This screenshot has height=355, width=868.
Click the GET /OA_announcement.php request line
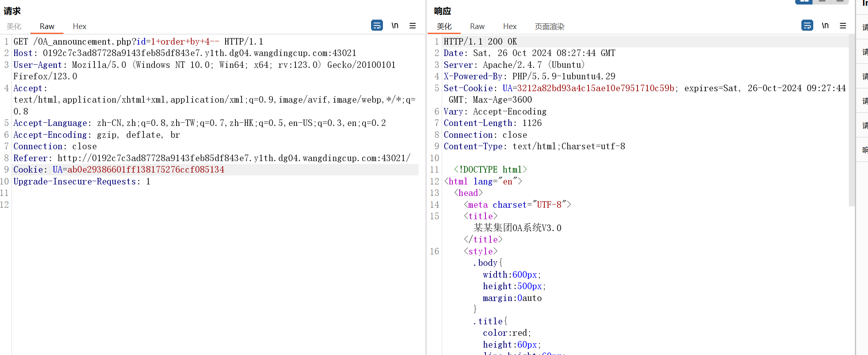138,42
